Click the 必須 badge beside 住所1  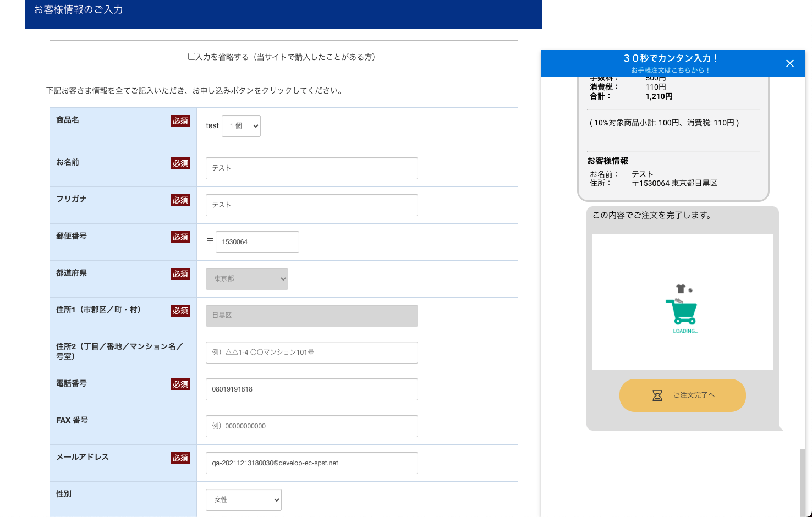(x=180, y=311)
